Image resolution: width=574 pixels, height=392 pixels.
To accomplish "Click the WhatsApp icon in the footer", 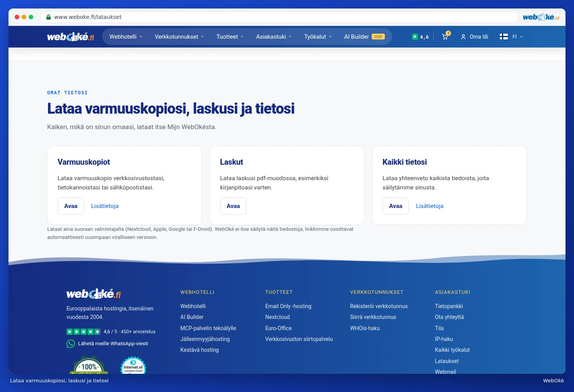I will [71, 344].
